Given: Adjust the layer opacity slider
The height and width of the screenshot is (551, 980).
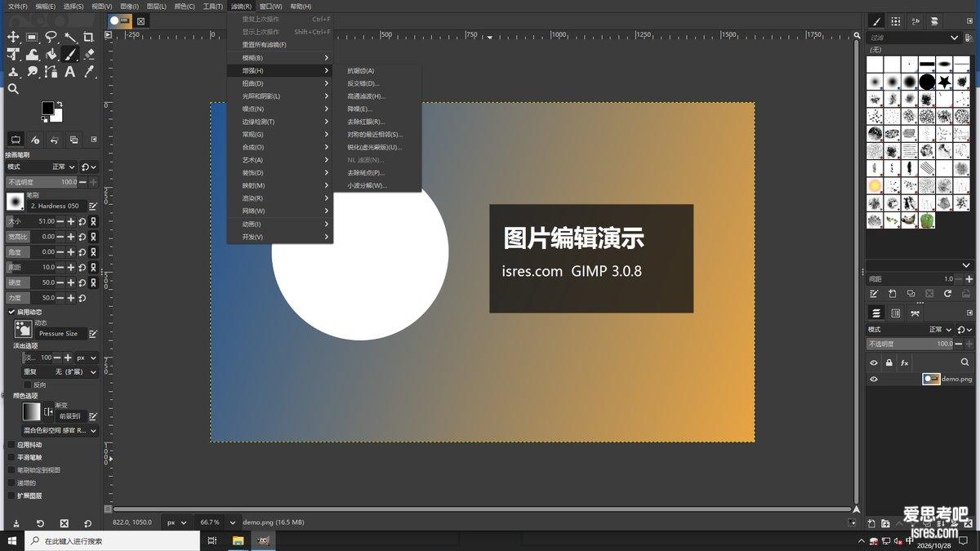Looking at the screenshot, I should (911, 344).
